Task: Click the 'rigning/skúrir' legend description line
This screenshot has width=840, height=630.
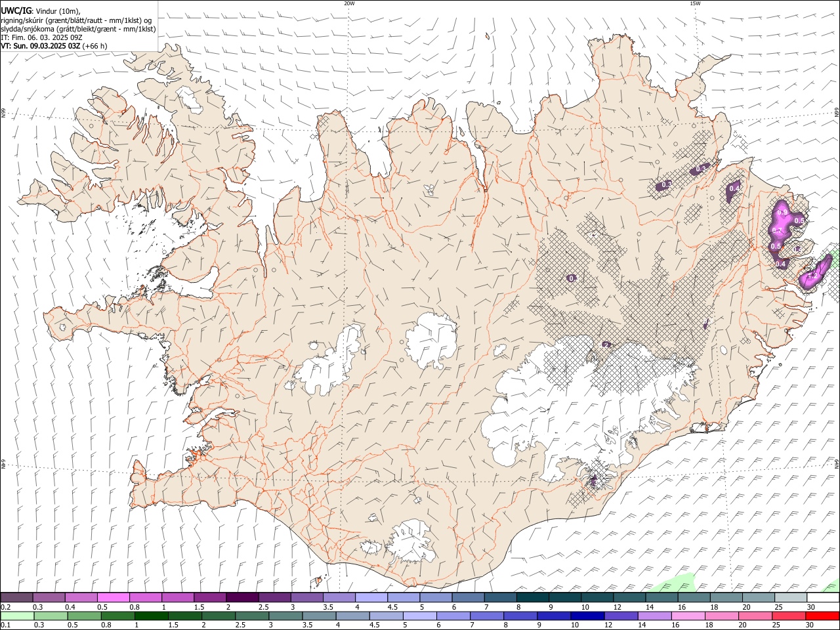Action: coord(75,20)
